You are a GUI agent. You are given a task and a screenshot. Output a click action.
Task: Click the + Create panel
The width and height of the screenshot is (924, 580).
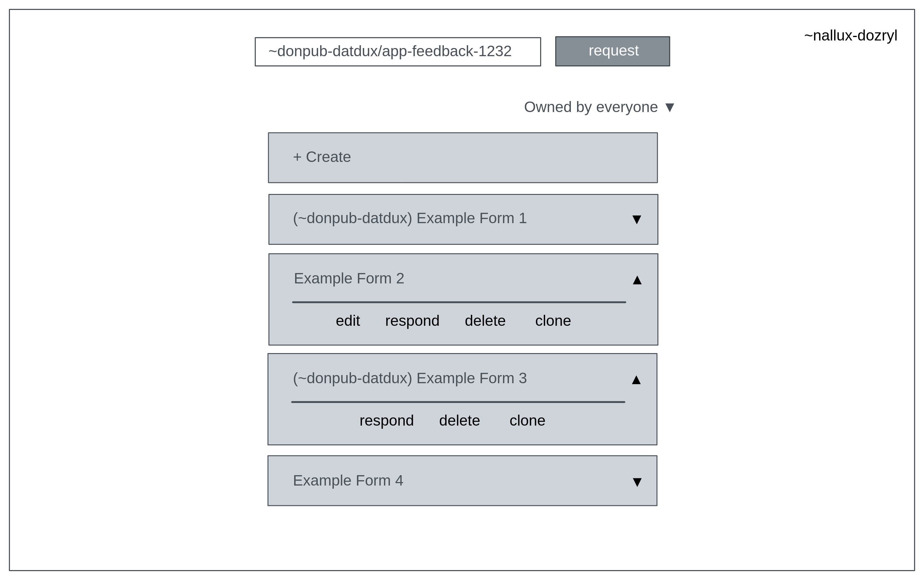pyautogui.click(x=462, y=158)
